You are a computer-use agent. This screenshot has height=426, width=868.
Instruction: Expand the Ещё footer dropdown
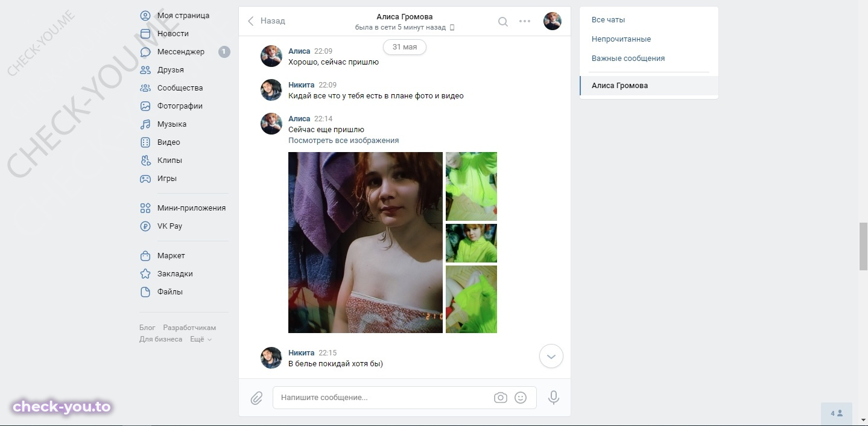[x=201, y=339]
